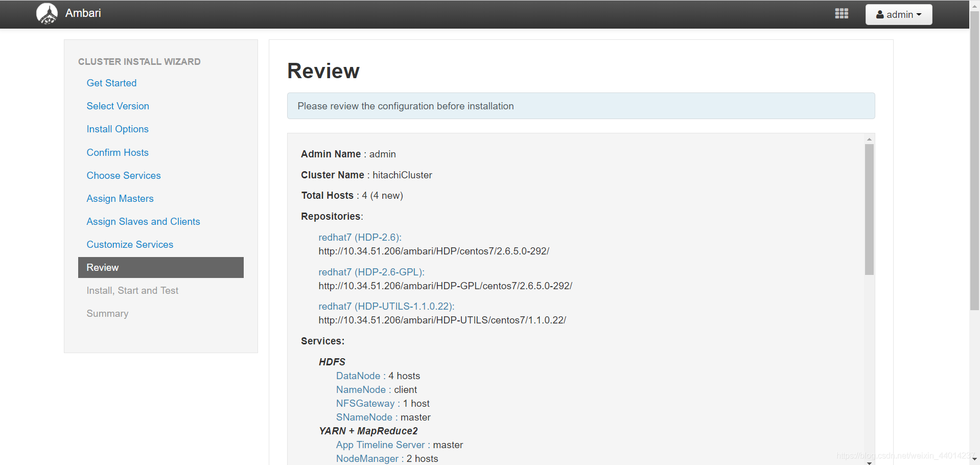Open the admin user dropdown
The width and height of the screenshot is (980, 465).
pos(899,14)
